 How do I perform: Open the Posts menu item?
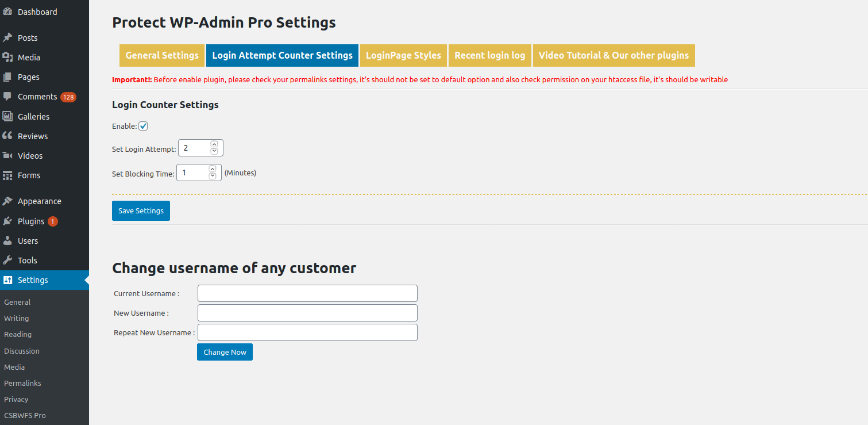click(x=44, y=38)
